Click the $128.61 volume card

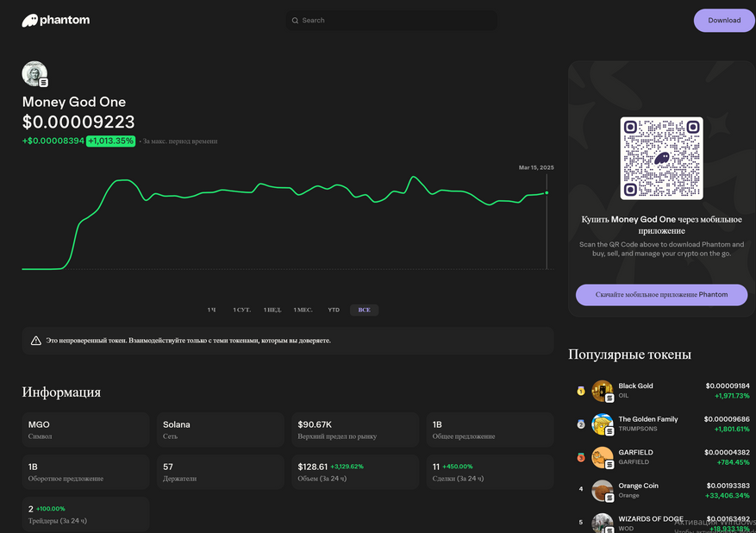tap(355, 473)
